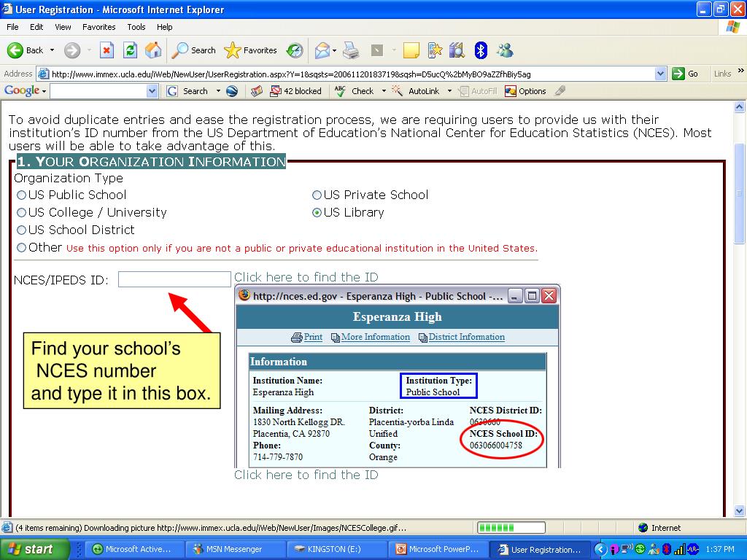Open the View menu
The height and width of the screenshot is (560, 747).
click(x=63, y=27)
